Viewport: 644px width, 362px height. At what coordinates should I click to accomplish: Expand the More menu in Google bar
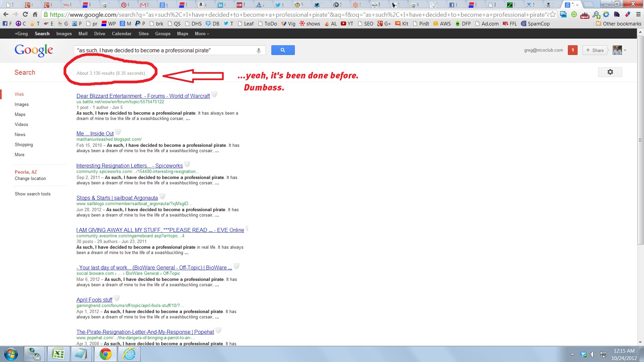202,34
